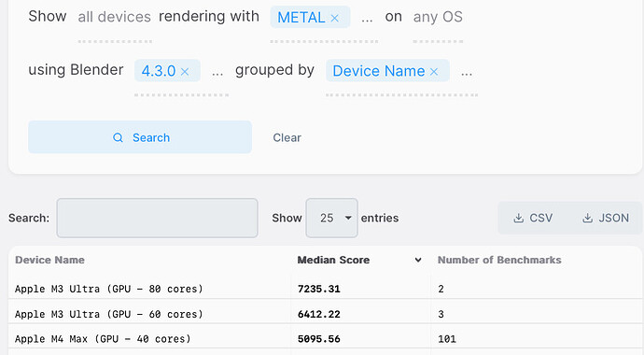This screenshot has width=644, height=355.
Task: Open the 'any OS' filter field
Action: pos(438,17)
